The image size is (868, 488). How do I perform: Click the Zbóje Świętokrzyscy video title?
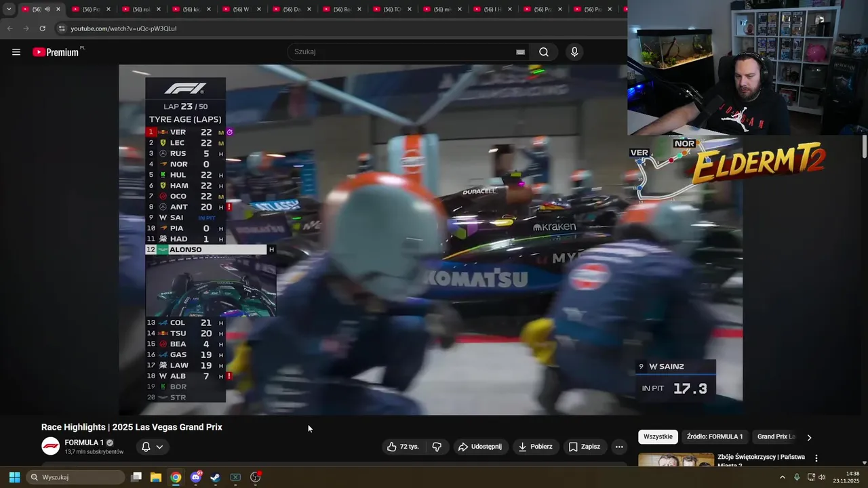click(x=762, y=461)
